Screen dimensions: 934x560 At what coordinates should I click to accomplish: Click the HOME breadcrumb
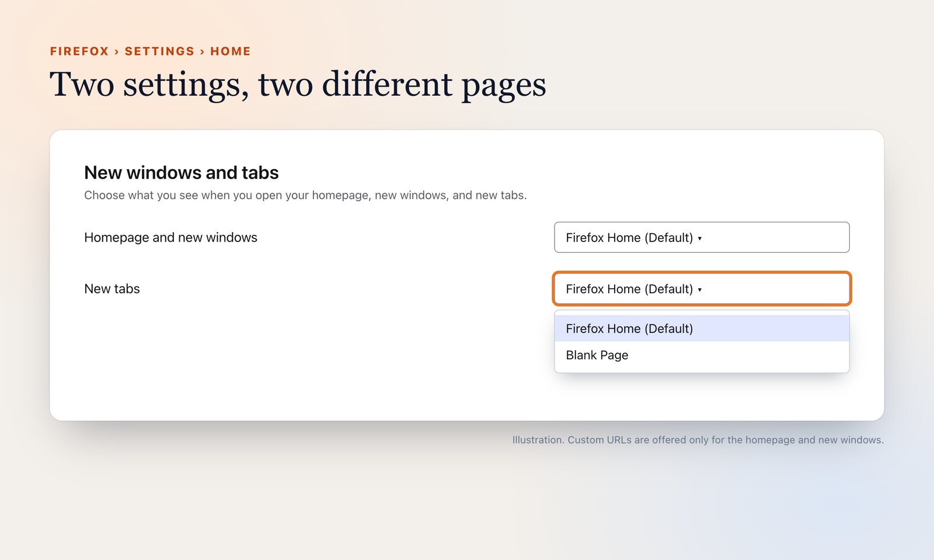pos(231,51)
